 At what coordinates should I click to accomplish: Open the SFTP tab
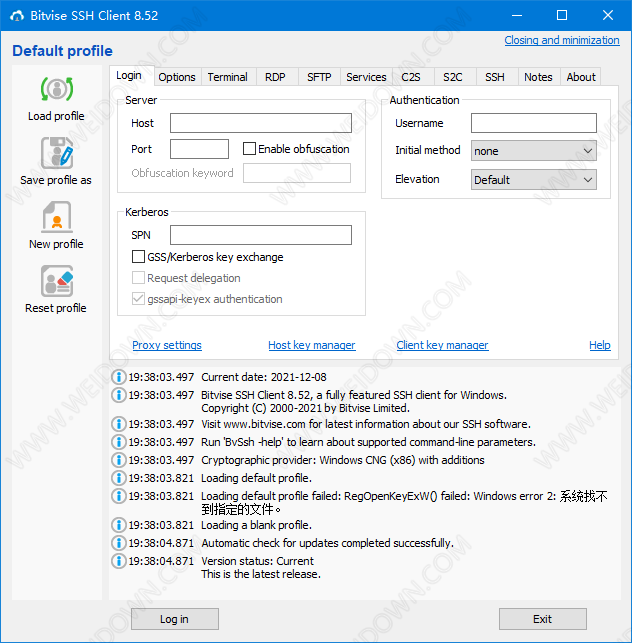(x=319, y=77)
